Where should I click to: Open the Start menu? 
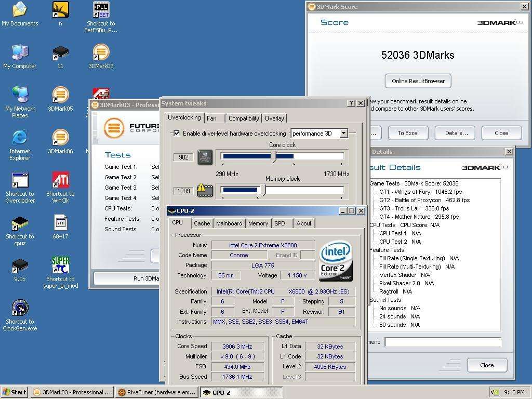[14, 392]
